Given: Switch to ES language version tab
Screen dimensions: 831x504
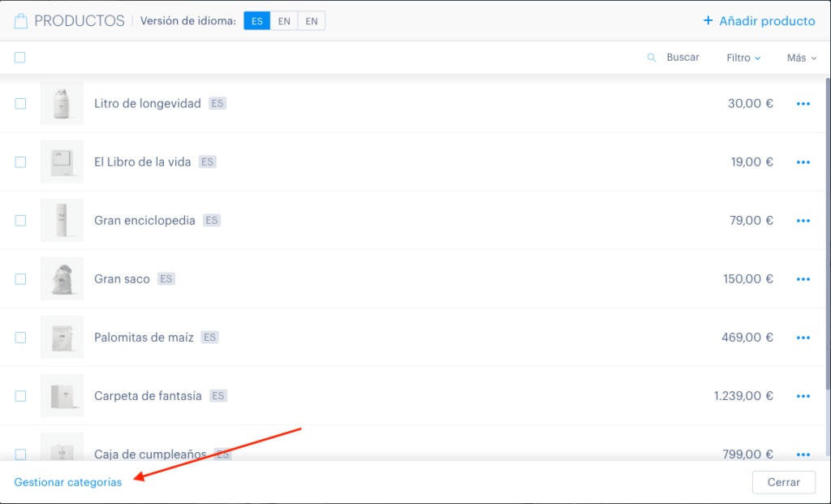Looking at the screenshot, I should [257, 21].
